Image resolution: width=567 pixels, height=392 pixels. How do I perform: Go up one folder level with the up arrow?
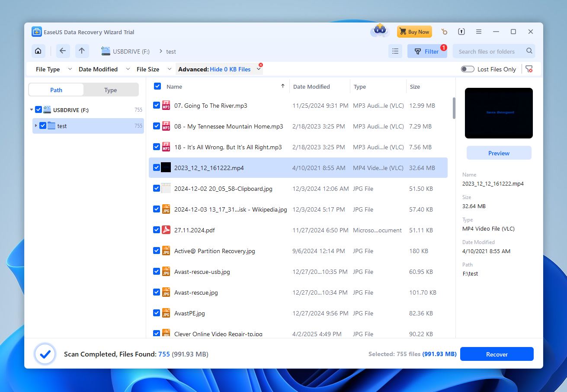(x=82, y=51)
